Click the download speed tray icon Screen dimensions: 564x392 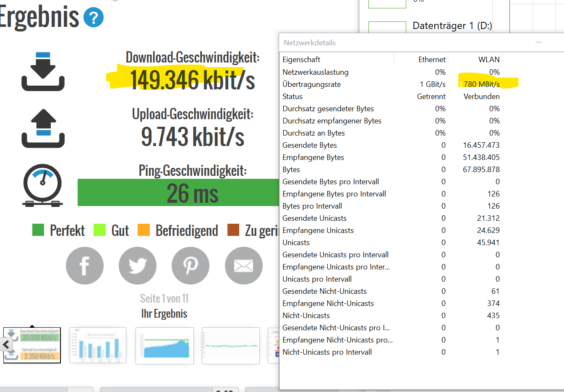[42, 71]
